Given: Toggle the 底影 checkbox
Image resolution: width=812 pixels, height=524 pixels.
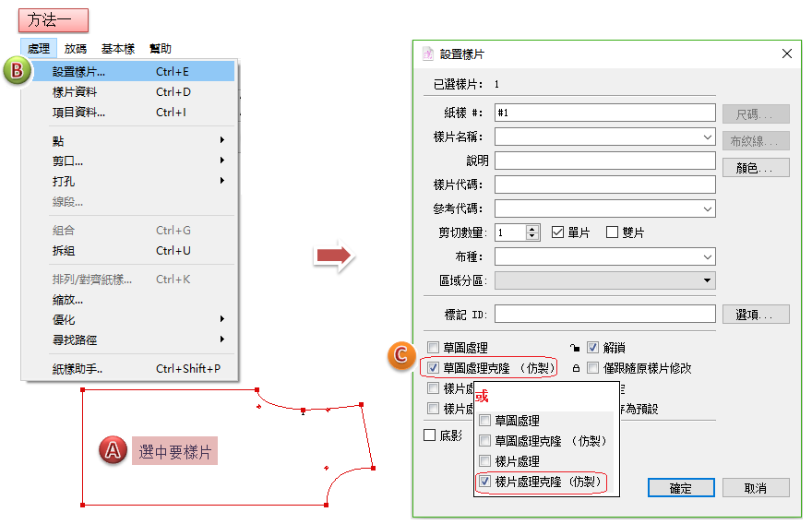Looking at the screenshot, I should [x=430, y=435].
